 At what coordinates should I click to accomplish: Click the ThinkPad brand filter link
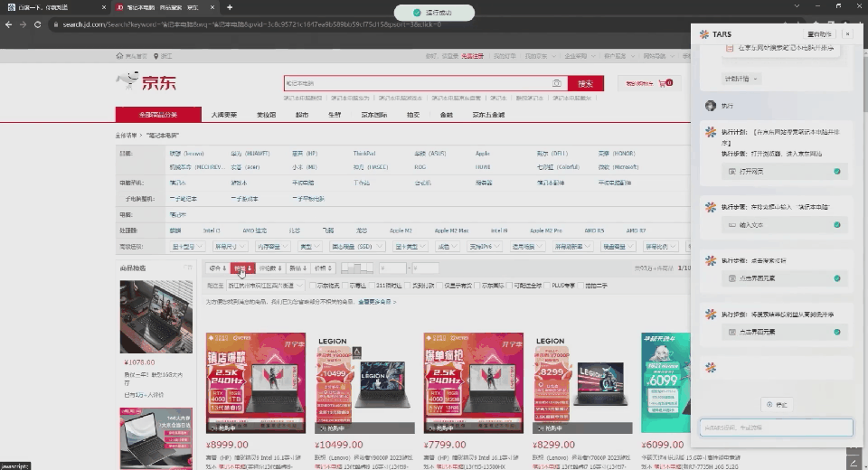[x=364, y=154]
